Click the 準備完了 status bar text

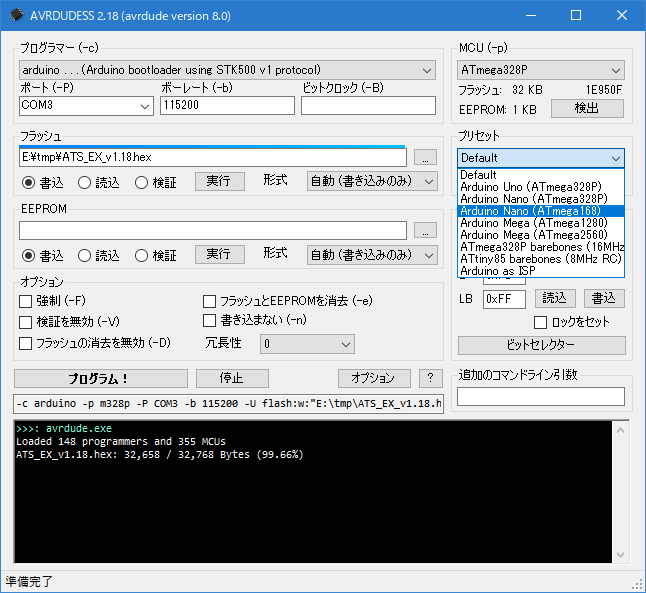coord(29,582)
